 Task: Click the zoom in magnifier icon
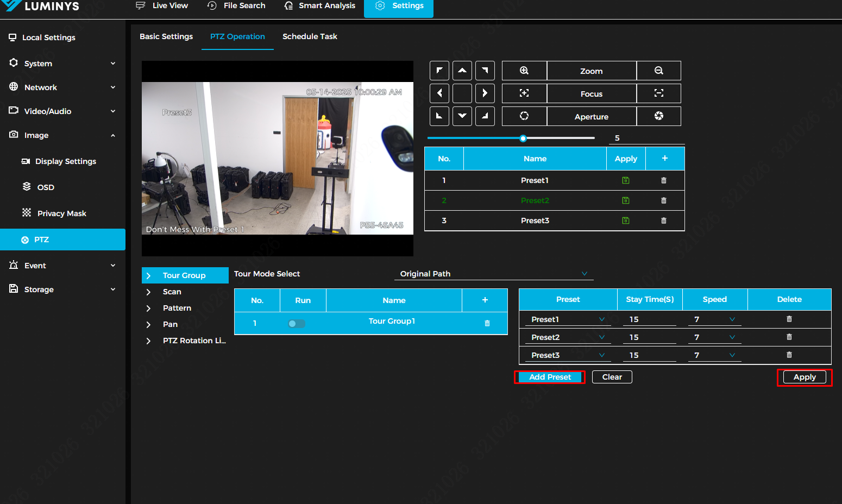pos(524,71)
